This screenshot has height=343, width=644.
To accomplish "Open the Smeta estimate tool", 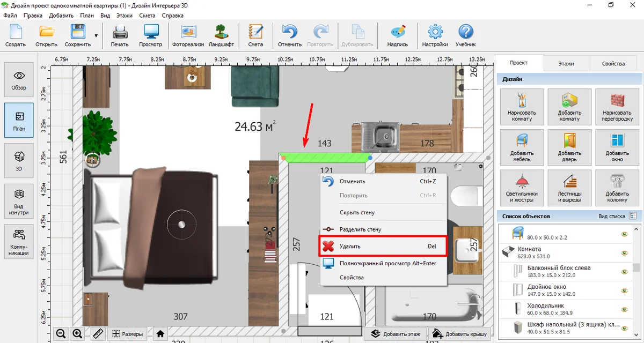I will 255,35.
